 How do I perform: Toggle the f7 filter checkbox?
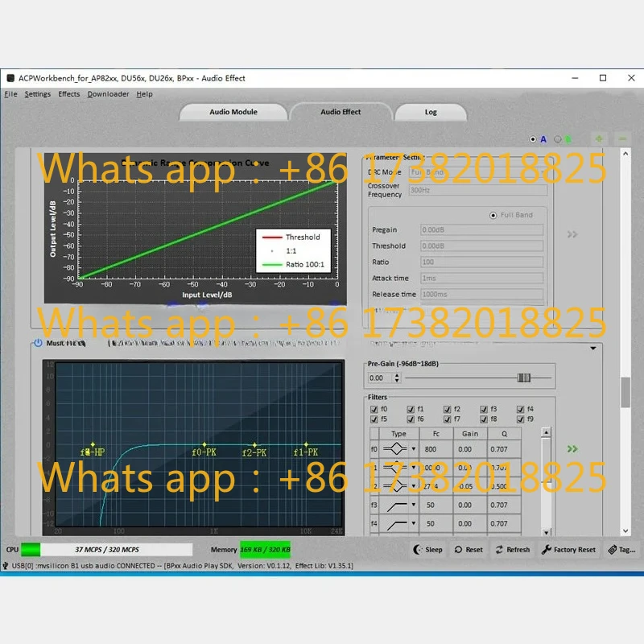pos(448,419)
